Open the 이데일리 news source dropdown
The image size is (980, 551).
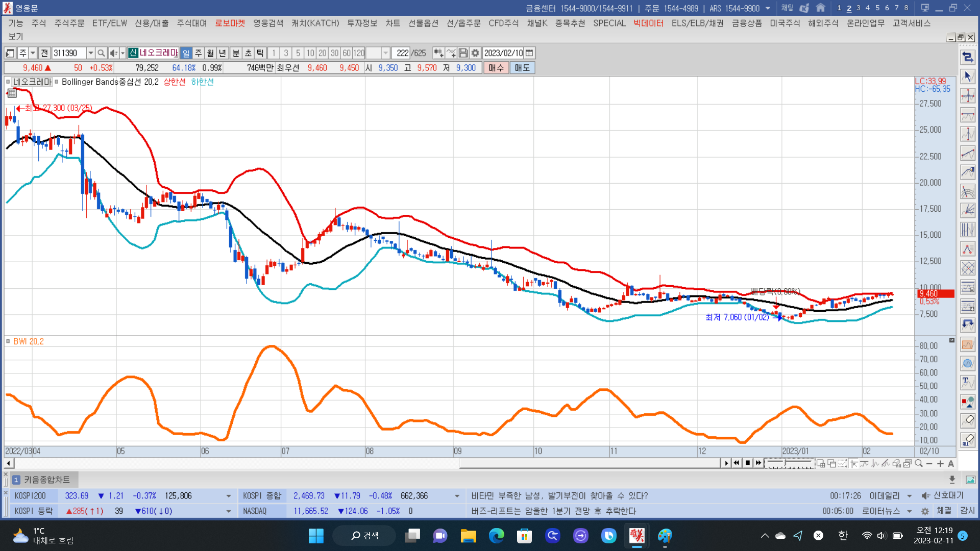[x=909, y=496]
